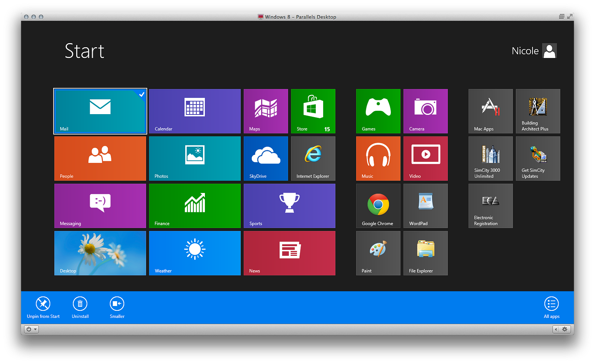Open the Camera tile

pos(425,111)
